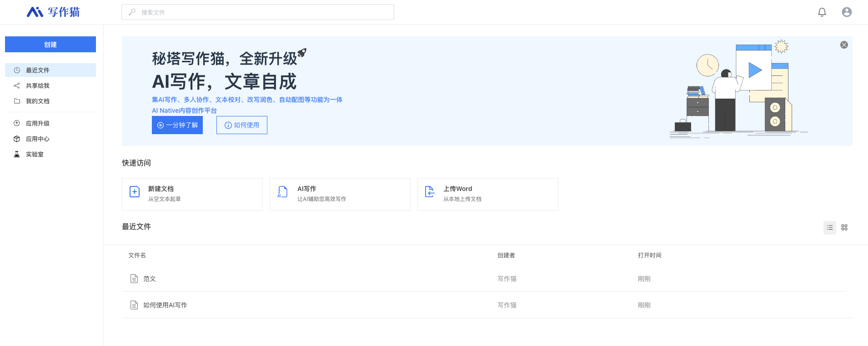Click 刚刚 time in the 范文 row
This screenshot has height=346, width=868.
644,279
